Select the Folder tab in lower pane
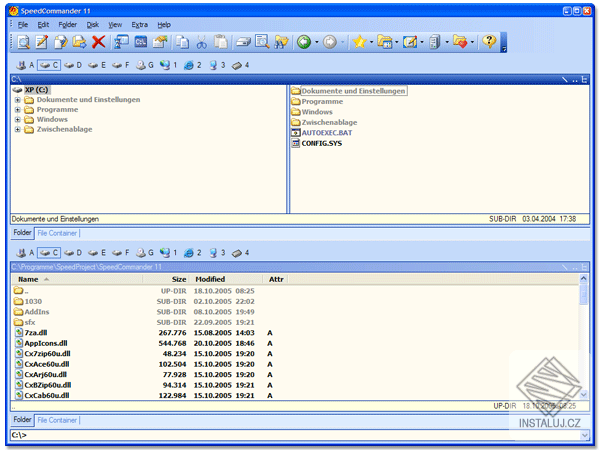Image resolution: width=600 pixels, height=450 pixels. (23, 420)
